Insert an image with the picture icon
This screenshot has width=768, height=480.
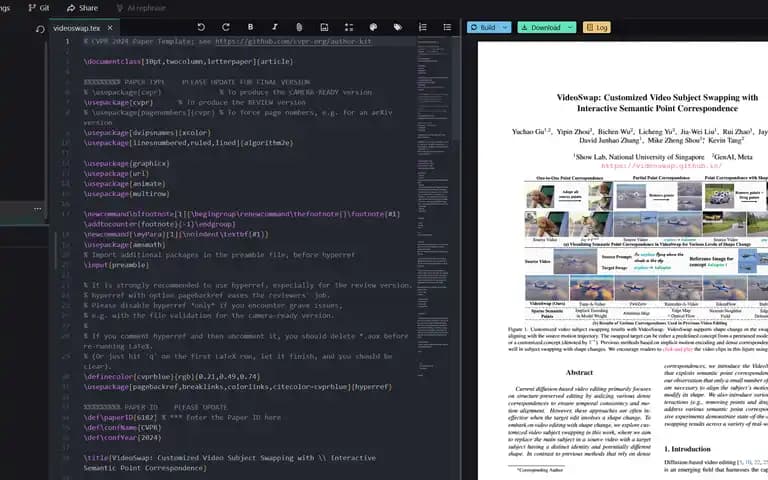(324, 27)
